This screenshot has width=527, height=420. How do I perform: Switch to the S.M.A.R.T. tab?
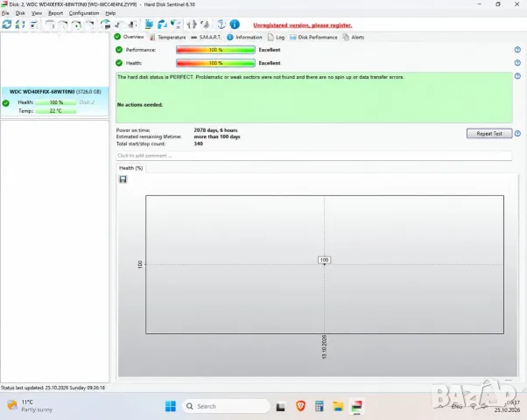tap(206, 37)
